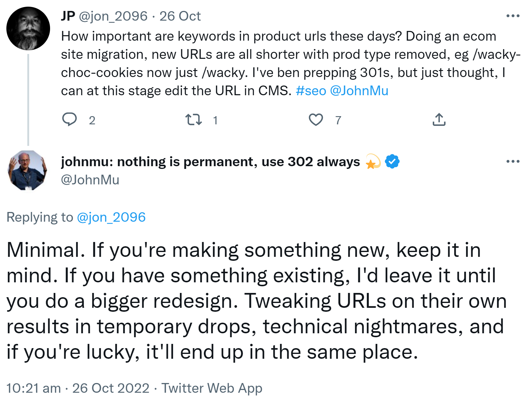Click the share upload icon
532x410 pixels.
439,119
